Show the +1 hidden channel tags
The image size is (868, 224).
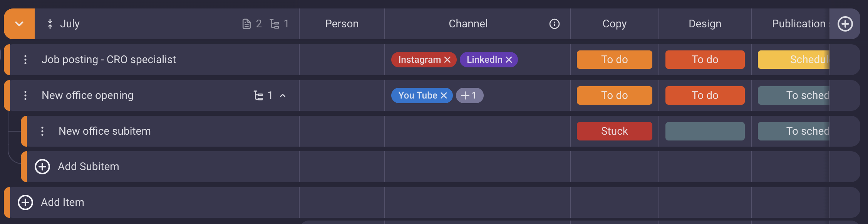(469, 95)
